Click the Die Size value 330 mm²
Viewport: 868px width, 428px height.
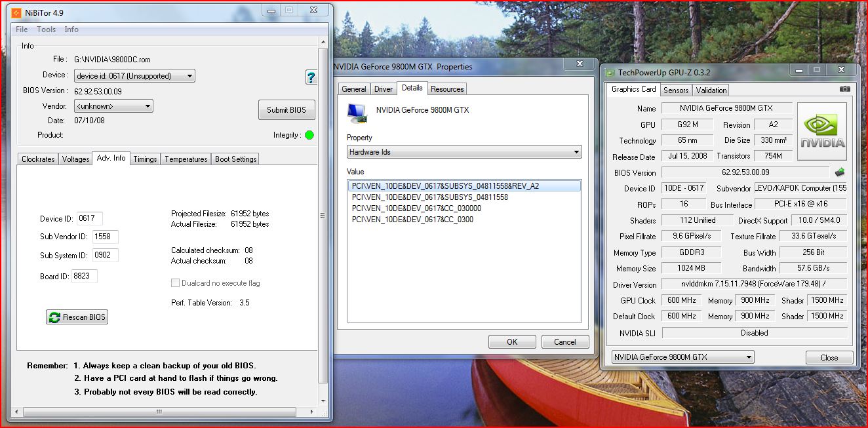773,140
